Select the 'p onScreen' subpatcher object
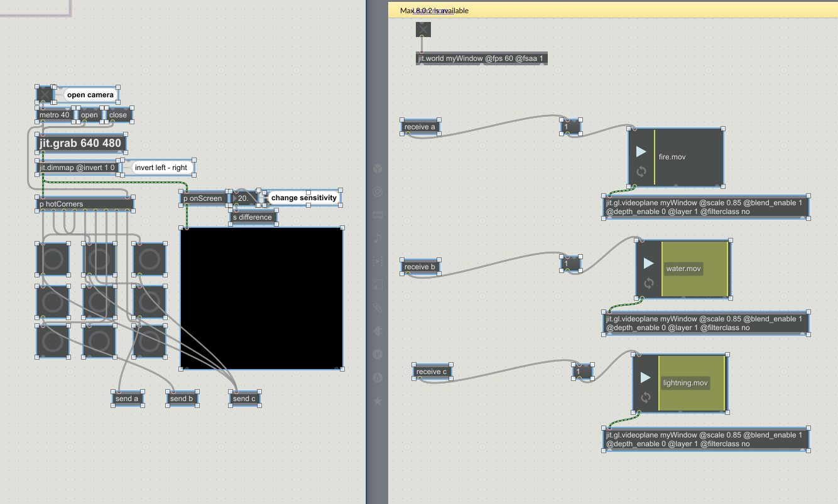 [204, 198]
